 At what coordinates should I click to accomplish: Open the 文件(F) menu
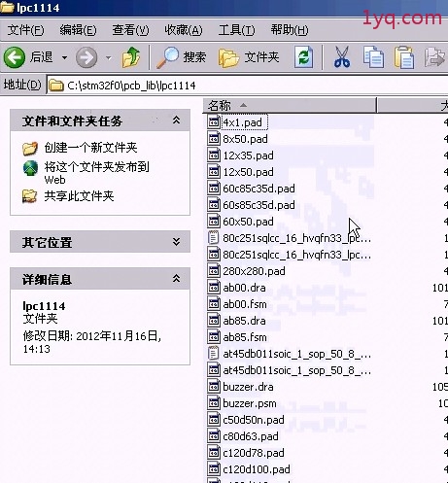tap(25, 30)
